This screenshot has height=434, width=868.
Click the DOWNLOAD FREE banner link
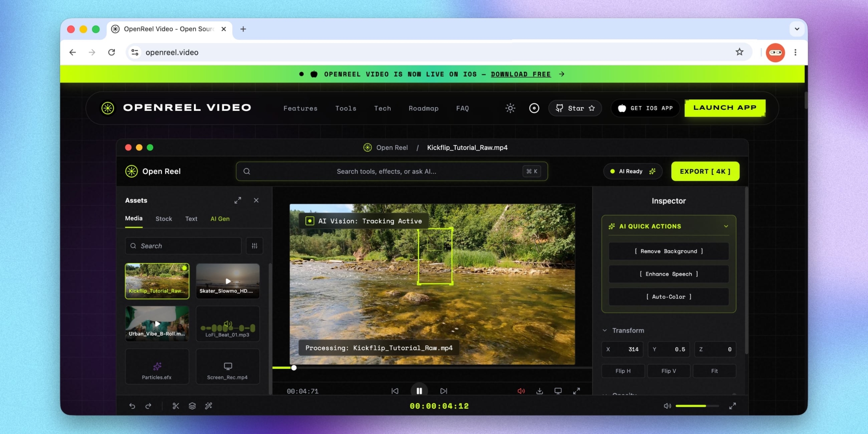tap(521, 74)
